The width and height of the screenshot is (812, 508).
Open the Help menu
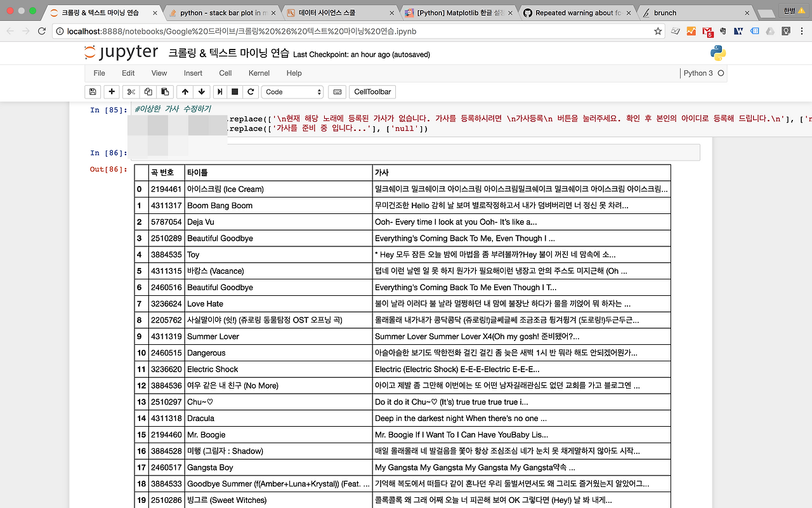[x=294, y=73]
